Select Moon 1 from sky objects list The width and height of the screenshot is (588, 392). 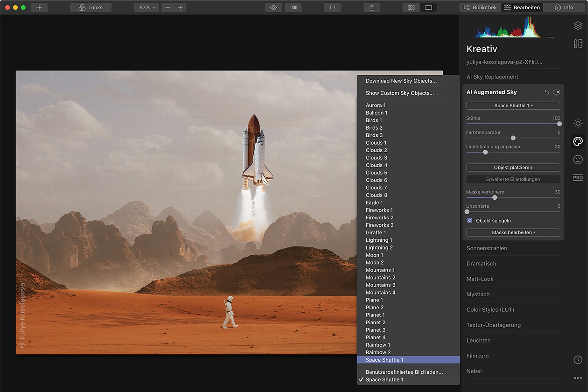[x=408, y=255]
